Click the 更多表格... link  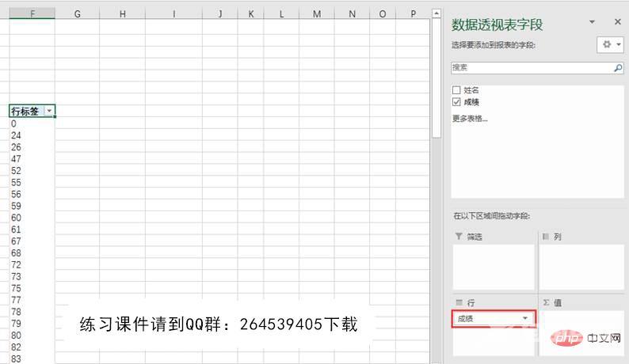(470, 119)
